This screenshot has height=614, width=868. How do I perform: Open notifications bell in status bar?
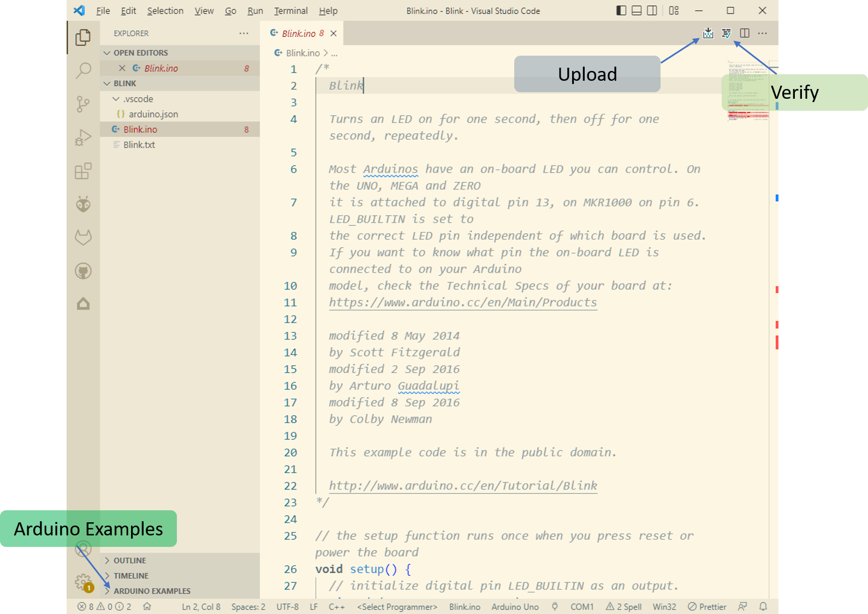[x=763, y=606]
